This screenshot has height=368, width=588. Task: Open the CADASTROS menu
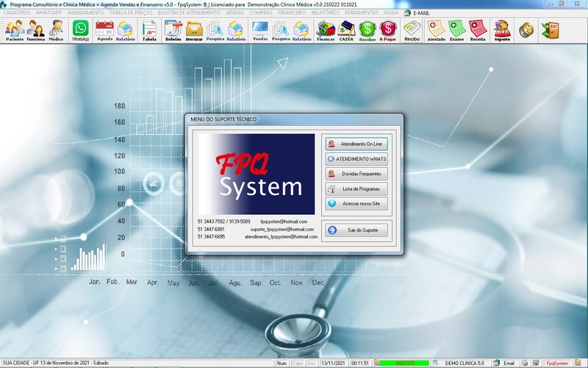16,13
